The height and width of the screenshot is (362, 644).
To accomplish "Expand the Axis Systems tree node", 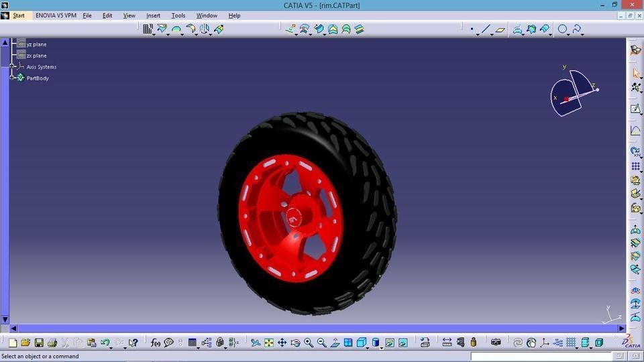I will (x=12, y=66).
